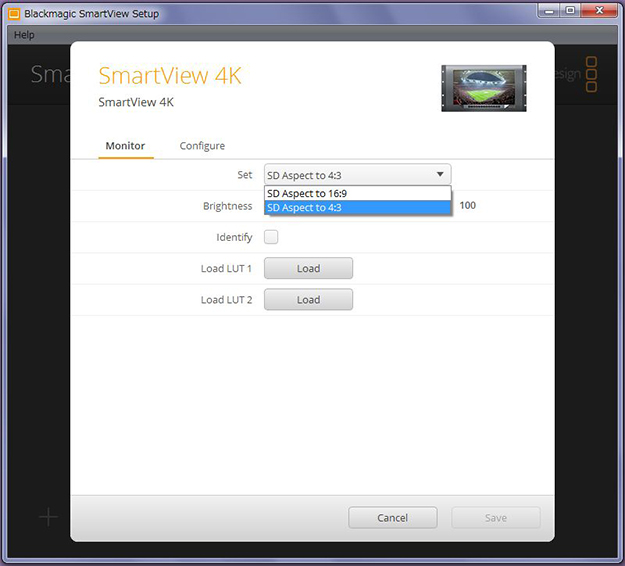Click the Blackmagic Design orange squares logo
The width and height of the screenshot is (625, 566).
(x=591, y=75)
